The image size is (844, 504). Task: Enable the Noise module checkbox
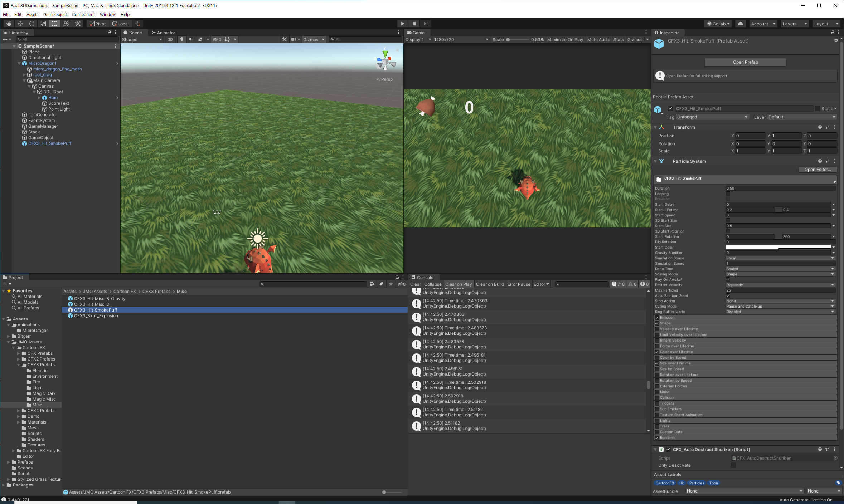pos(657,392)
